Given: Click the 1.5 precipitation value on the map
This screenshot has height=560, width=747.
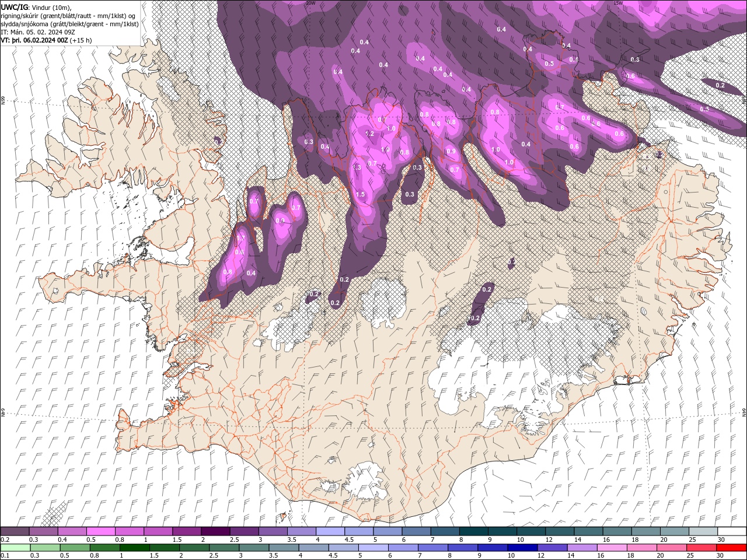Looking at the screenshot, I should (360, 195).
